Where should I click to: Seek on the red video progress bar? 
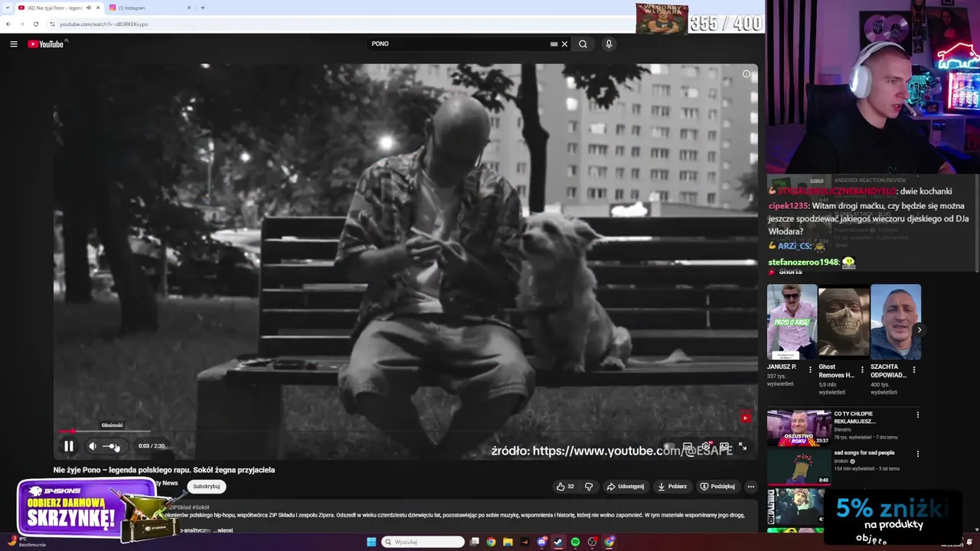click(x=406, y=432)
